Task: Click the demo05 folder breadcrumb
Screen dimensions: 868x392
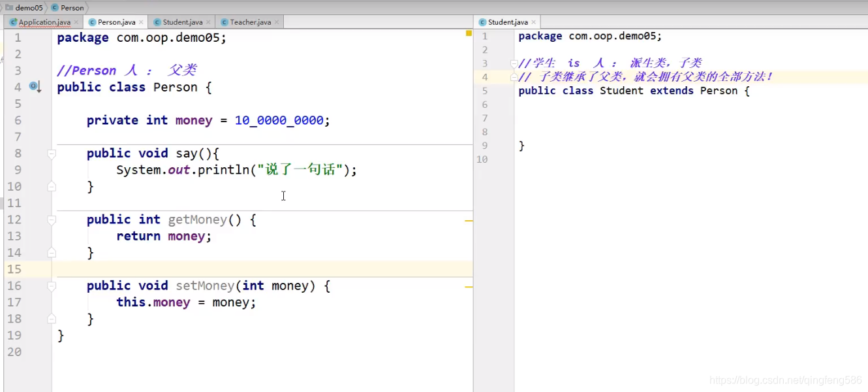Action: coord(24,8)
